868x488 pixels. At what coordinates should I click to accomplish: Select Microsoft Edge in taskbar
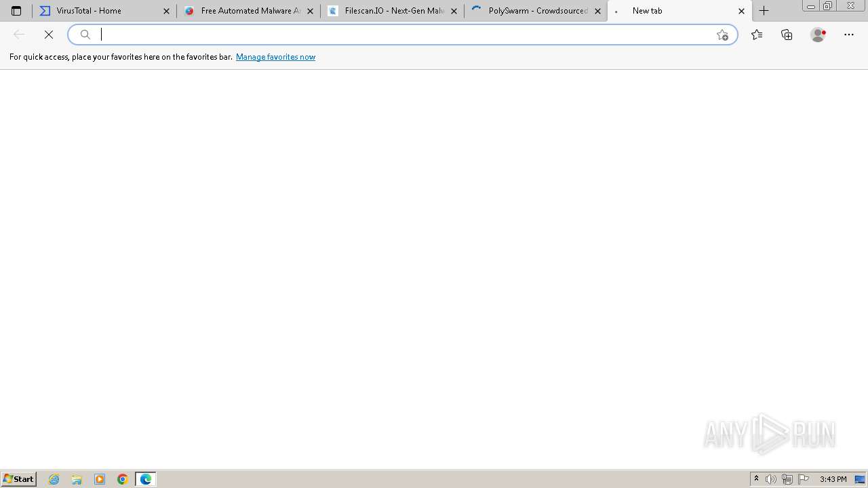(x=146, y=479)
